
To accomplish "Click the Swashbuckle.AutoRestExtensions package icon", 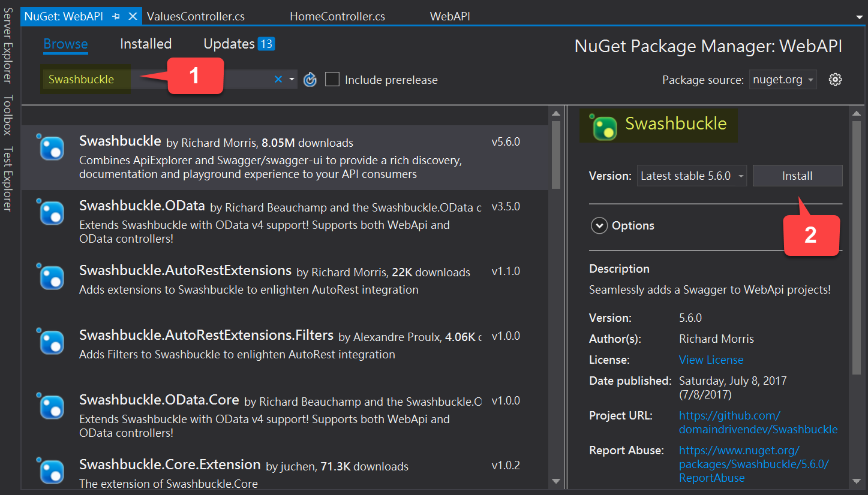I will 52,277.
